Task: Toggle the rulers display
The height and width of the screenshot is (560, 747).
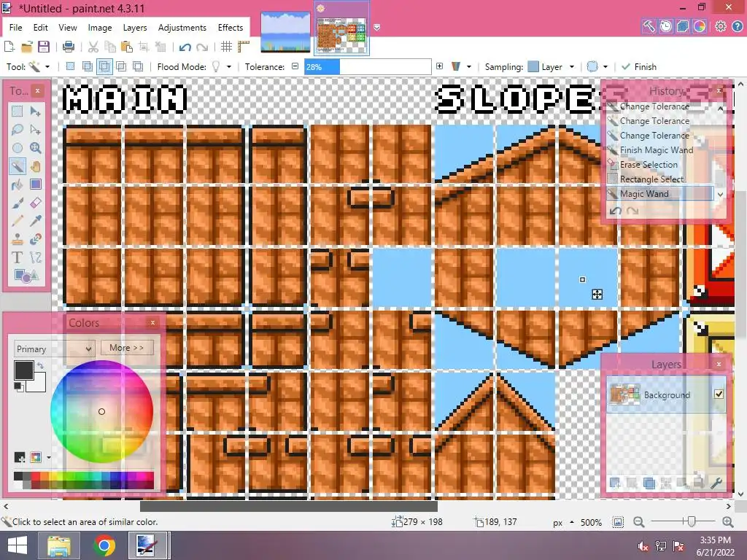Action: (244, 47)
